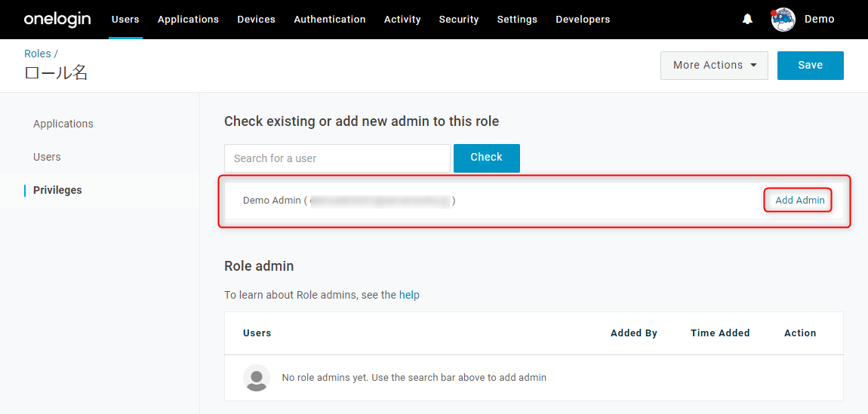Open the Devices menu
This screenshot has height=414, width=868.
[x=257, y=20]
